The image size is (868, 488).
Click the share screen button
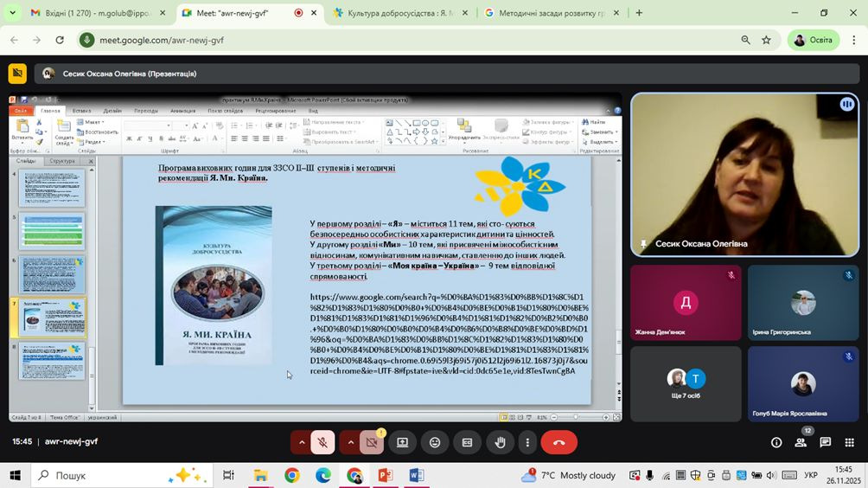click(402, 442)
